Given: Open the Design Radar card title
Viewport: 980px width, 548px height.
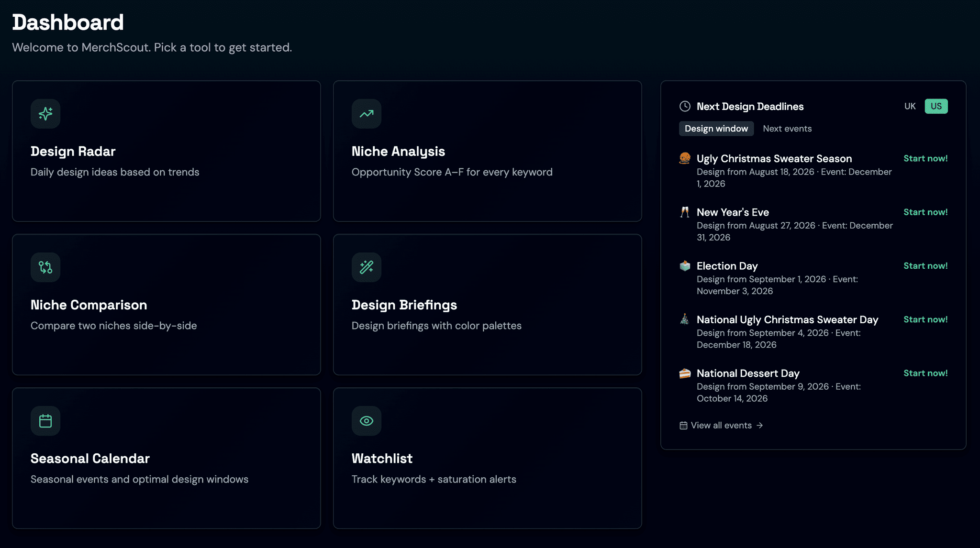Looking at the screenshot, I should 73,151.
